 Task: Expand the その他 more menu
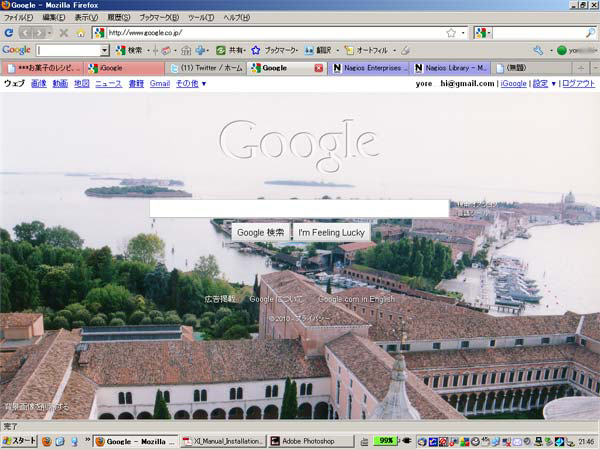pyautogui.click(x=191, y=83)
